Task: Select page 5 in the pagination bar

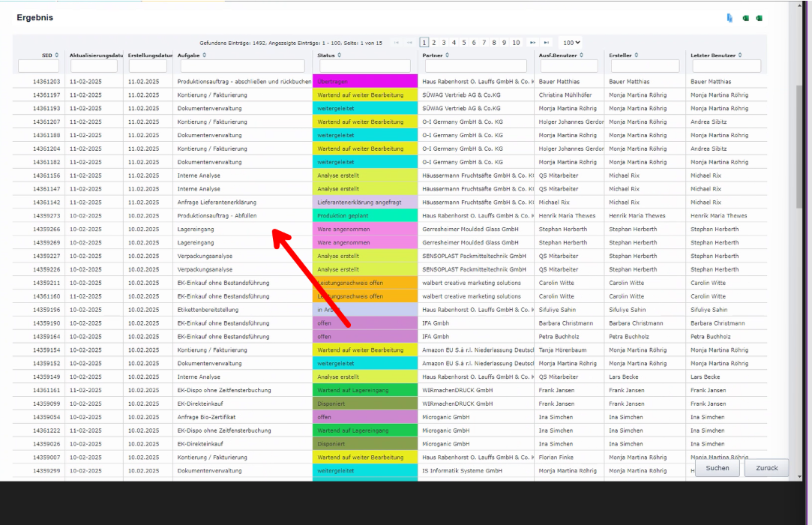Action: click(464, 43)
